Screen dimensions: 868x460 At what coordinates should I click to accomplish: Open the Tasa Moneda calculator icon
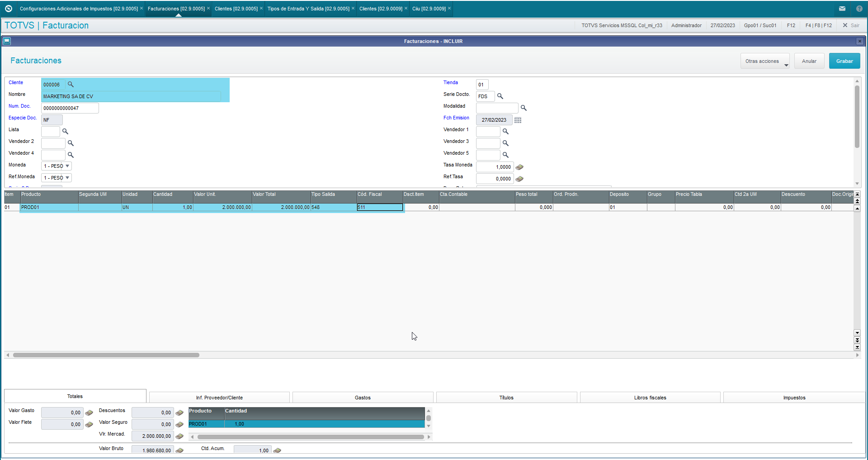[x=519, y=167]
